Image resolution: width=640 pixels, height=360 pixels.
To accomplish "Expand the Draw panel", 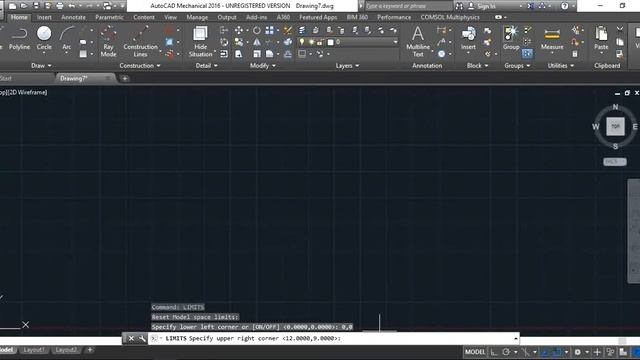I will [41, 65].
